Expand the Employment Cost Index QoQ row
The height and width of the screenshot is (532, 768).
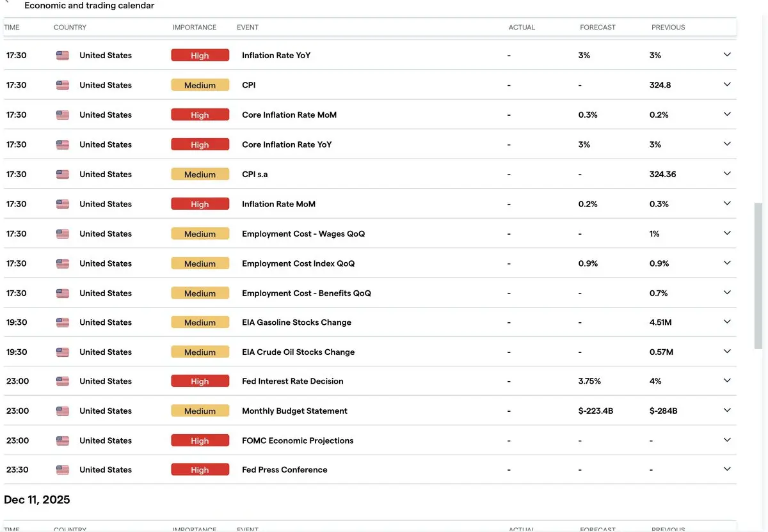click(727, 263)
